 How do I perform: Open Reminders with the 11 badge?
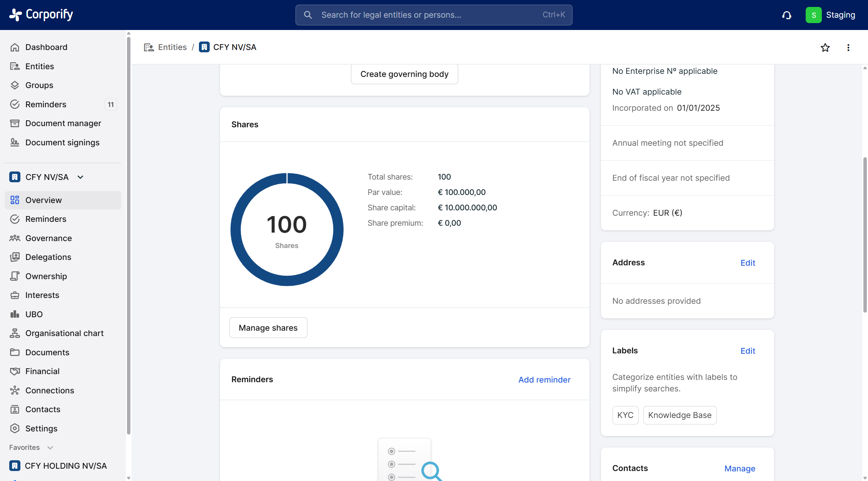pos(46,104)
